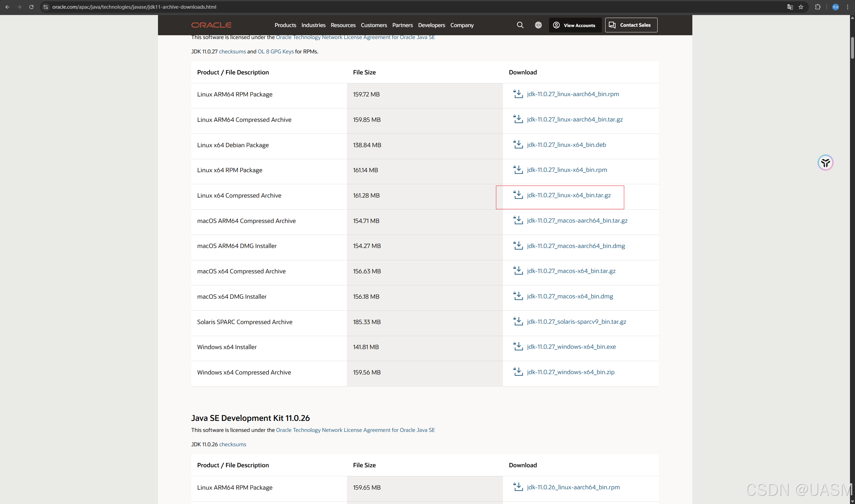
Task: Open the Developers menu
Action: coord(431,25)
